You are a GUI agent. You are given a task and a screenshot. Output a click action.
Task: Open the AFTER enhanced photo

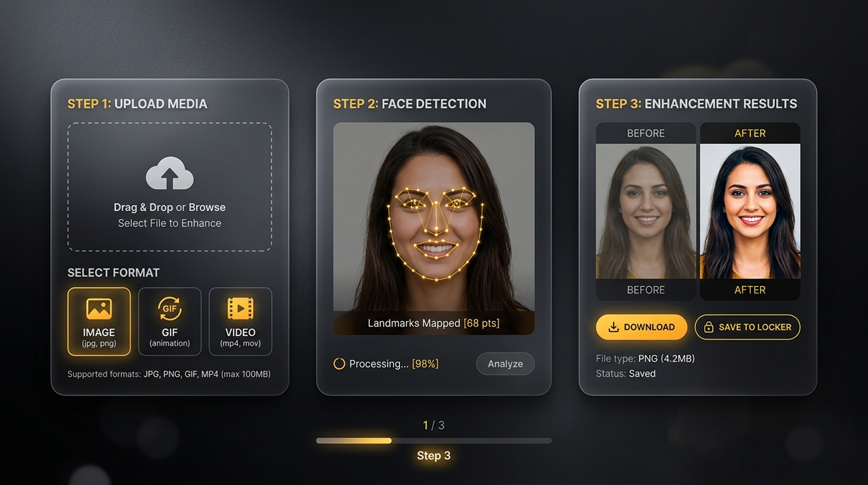[x=750, y=211]
